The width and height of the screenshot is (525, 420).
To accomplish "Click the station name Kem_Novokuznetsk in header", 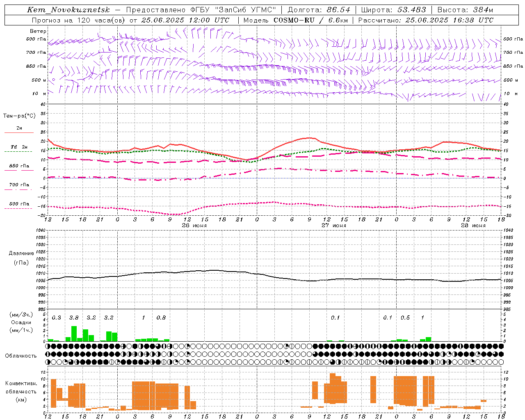I will point(68,10).
